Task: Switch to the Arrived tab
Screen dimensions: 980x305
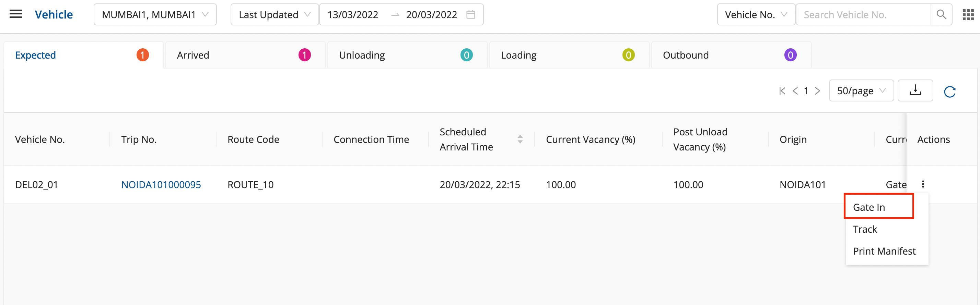Action: (x=244, y=55)
